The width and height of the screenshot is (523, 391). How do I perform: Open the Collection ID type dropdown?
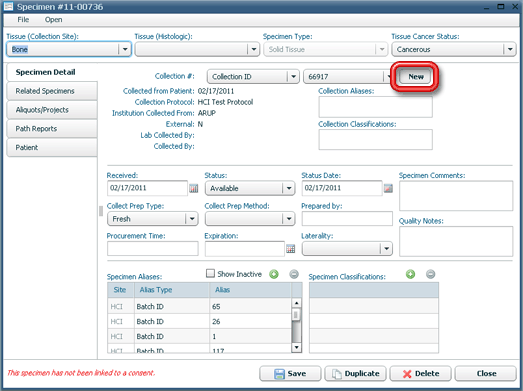click(293, 77)
